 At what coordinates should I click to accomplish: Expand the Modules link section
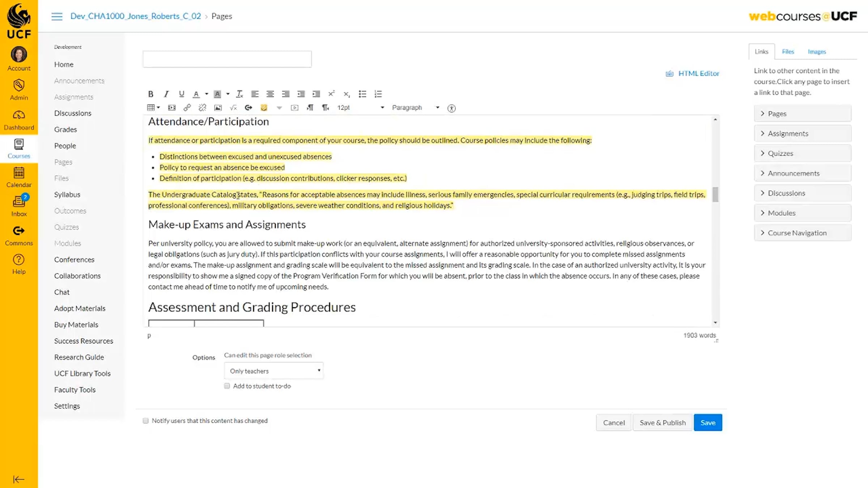[803, 213]
